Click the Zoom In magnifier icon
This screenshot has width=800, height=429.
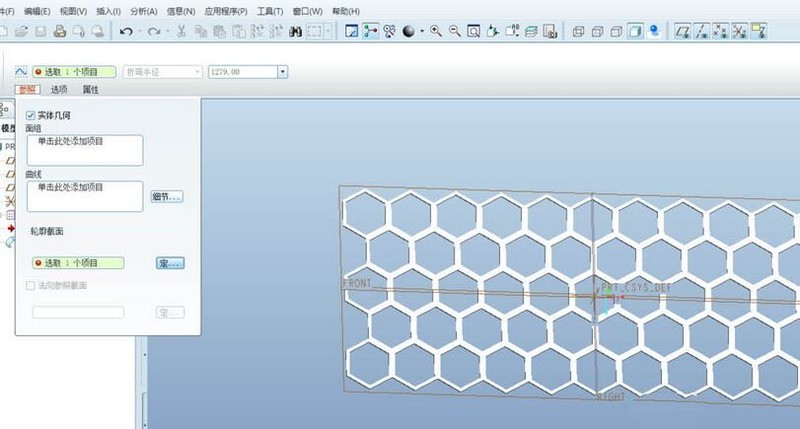(437, 32)
